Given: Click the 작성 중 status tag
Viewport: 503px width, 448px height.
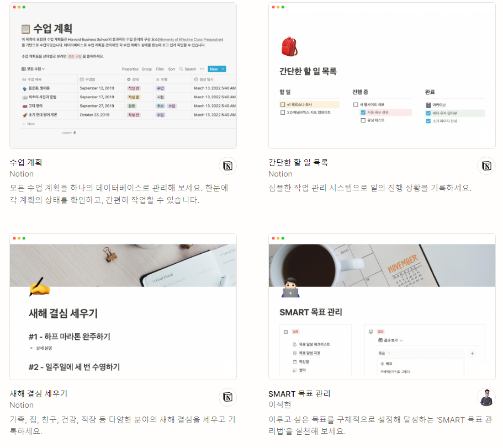Looking at the screenshot, I should (134, 97).
